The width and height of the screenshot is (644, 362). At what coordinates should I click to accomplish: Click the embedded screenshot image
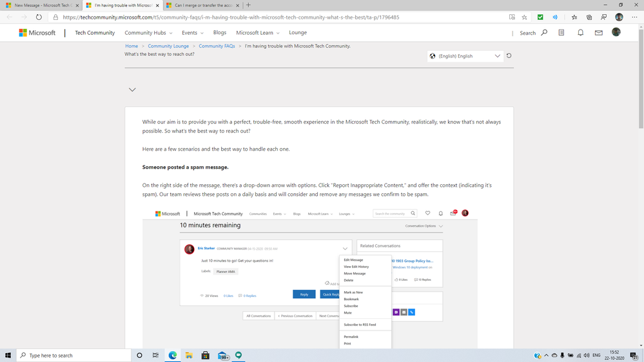(310, 278)
